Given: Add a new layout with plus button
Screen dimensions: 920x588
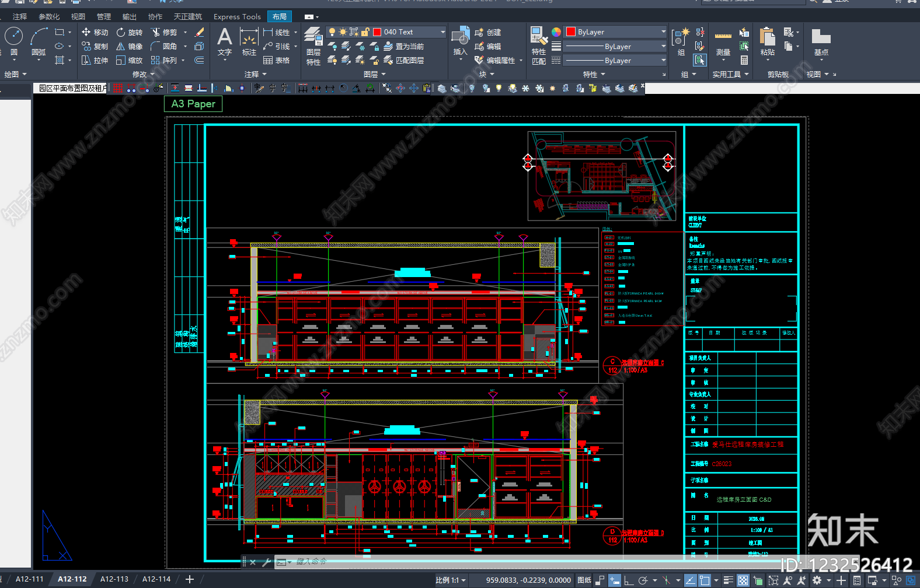Looking at the screenshot, I should tap(189, 579).
